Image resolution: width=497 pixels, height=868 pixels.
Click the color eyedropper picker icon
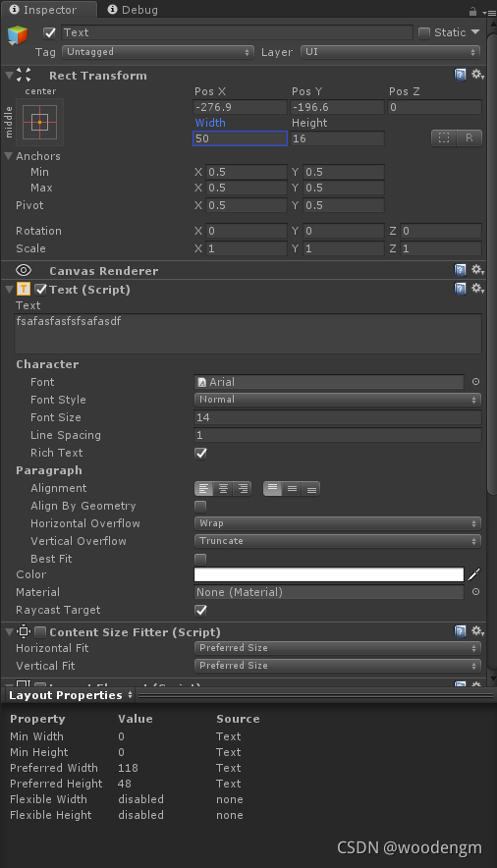click(473, 574)
